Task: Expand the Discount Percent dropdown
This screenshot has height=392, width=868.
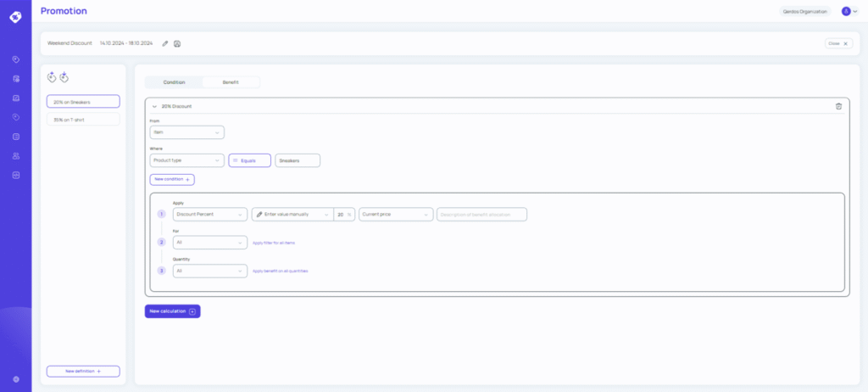Action: [209, 215]
